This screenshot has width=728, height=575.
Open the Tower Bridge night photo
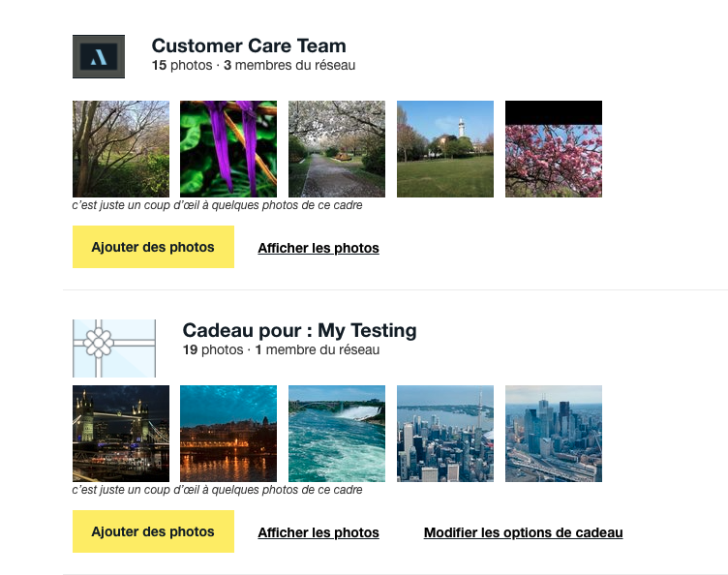[121, 434]
